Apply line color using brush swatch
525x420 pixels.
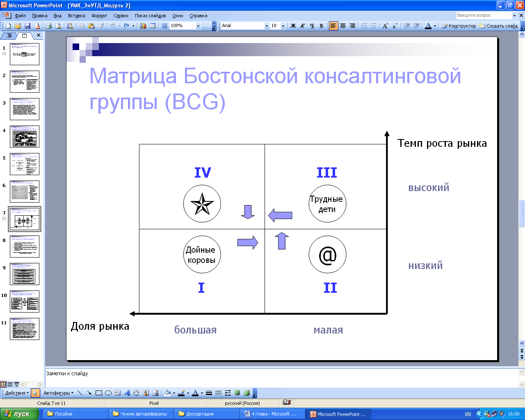pos(181,393)
